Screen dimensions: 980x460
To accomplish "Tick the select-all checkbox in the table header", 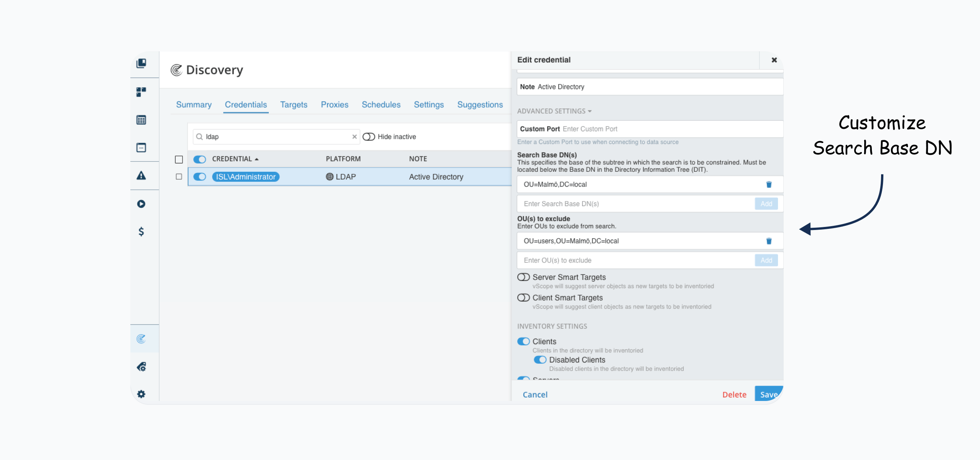I will pos(179,159).
